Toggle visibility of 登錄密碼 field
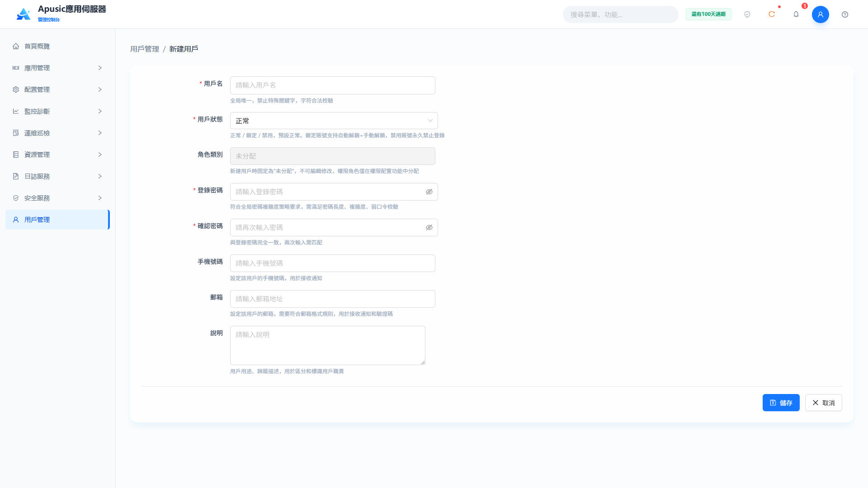Screen dimensions: 868x488 point(429,192)
